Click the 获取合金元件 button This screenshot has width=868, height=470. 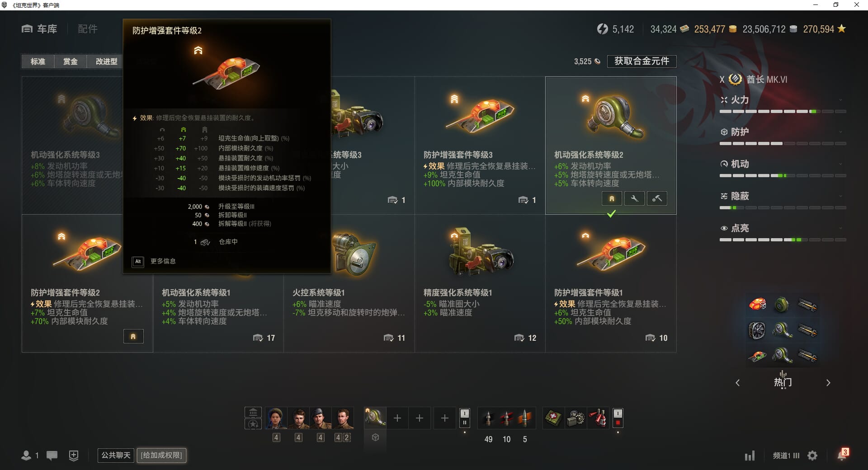[642, 61]
